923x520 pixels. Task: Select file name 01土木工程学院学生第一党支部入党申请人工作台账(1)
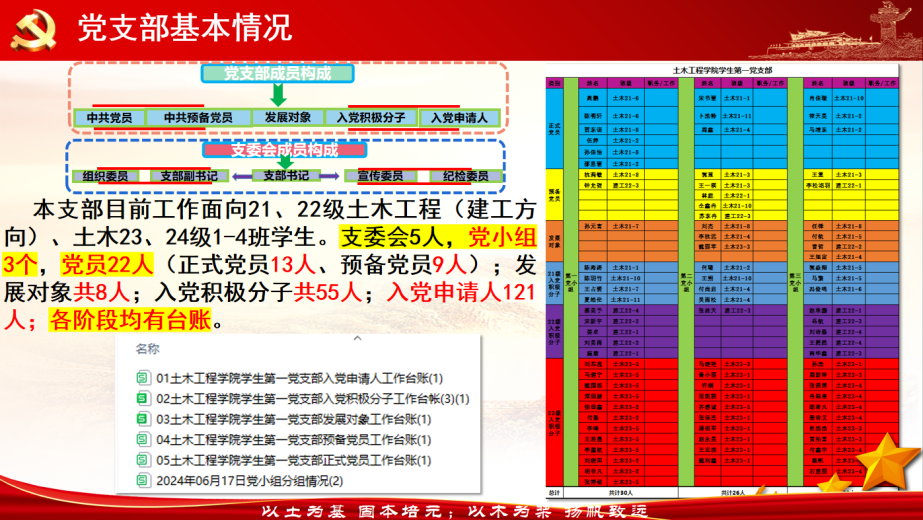[x=300, y=378]
